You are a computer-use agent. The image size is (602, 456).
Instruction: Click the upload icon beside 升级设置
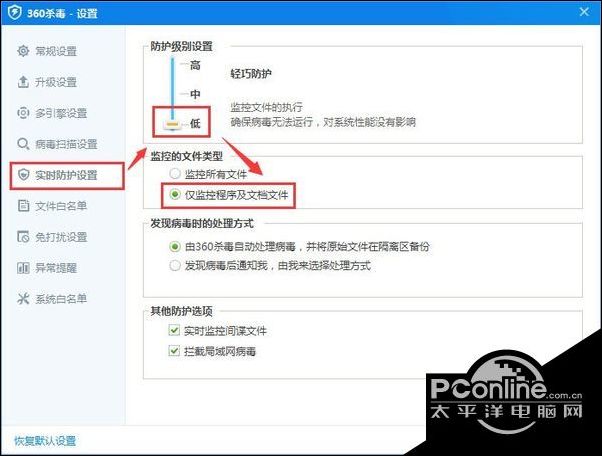pos(23,82)
